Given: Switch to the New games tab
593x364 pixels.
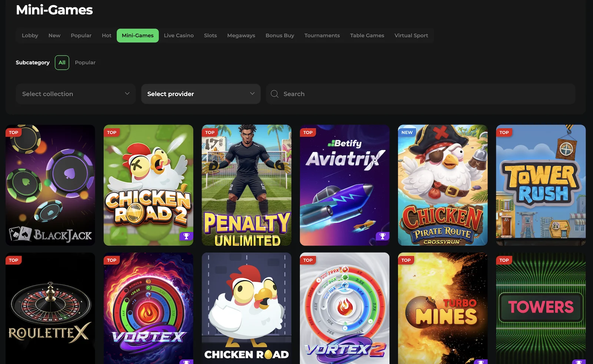Looking at the screenshot, I should click(x=54, y=36).
